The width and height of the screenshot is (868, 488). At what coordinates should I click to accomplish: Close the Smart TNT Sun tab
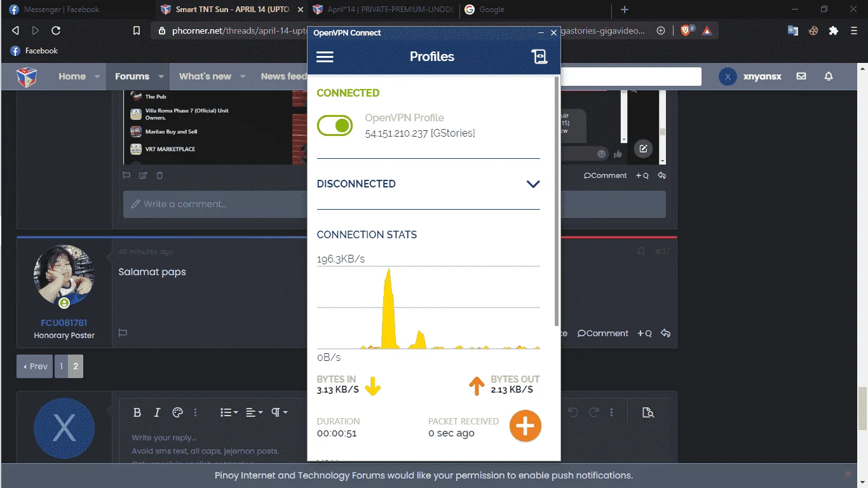tap(301, 10)
